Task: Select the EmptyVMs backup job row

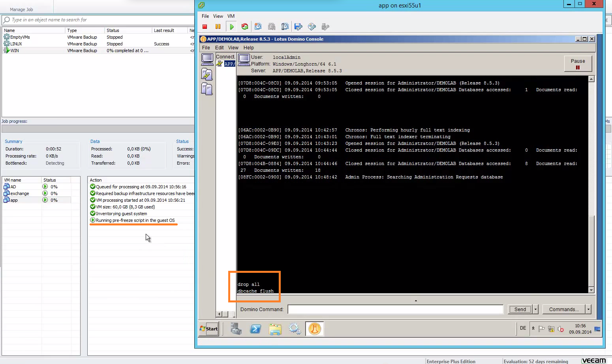Action: [98, 37]
